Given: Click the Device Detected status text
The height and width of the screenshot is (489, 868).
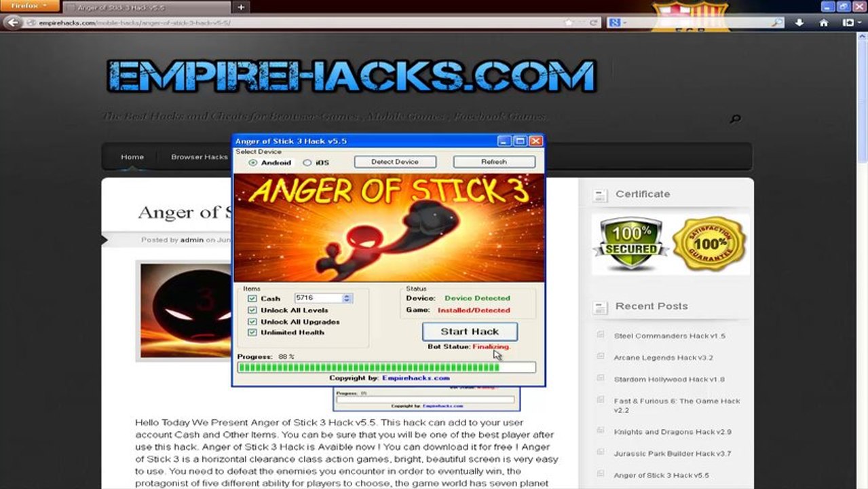Looking at the screenshot, I should tap(477, 298).
